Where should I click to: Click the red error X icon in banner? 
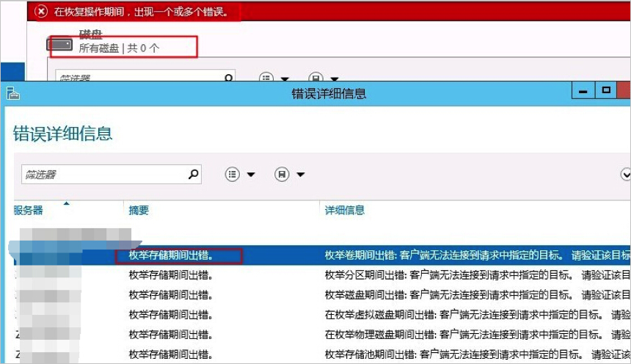pos(41,11)
